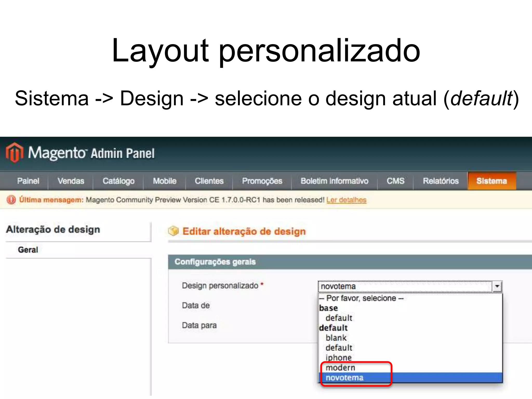Viewport: 532px width, 399px height.
Task: Select the modern theme option
Action: [x=410, y=368]
